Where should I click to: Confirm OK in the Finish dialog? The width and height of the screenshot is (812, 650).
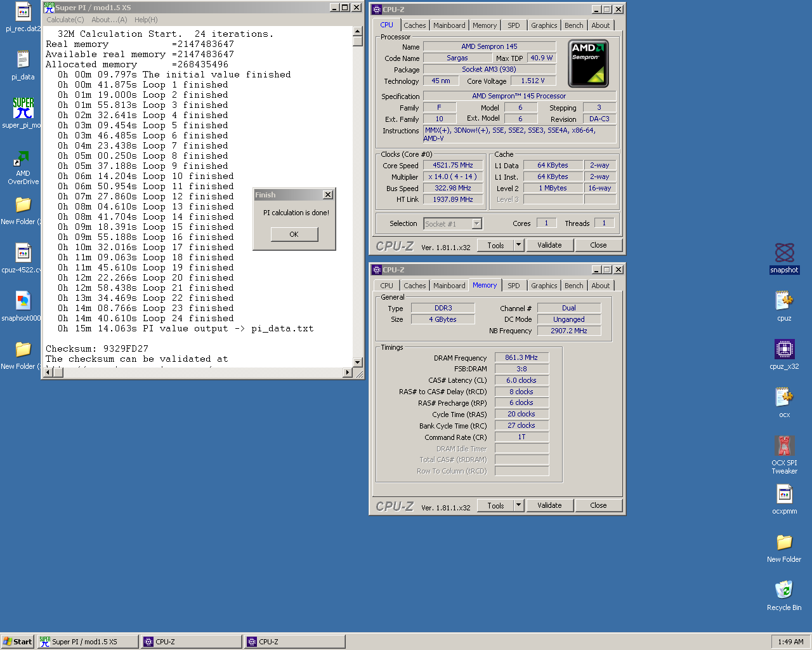tap(294, 234)
